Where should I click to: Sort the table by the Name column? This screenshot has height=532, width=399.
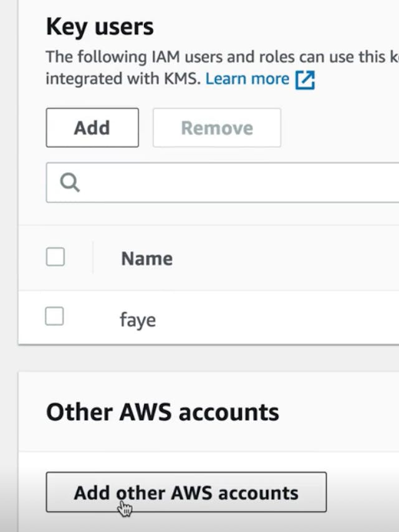(x=146, y=258)
